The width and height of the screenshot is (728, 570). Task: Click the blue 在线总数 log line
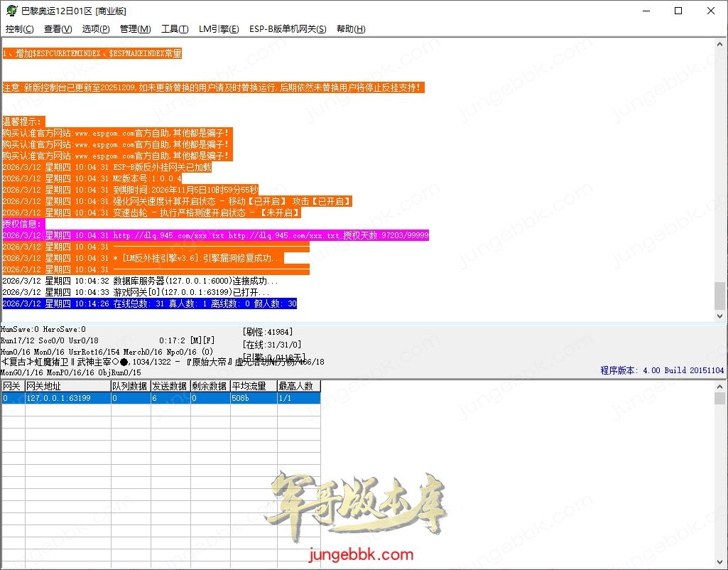(x=149, y=303)
